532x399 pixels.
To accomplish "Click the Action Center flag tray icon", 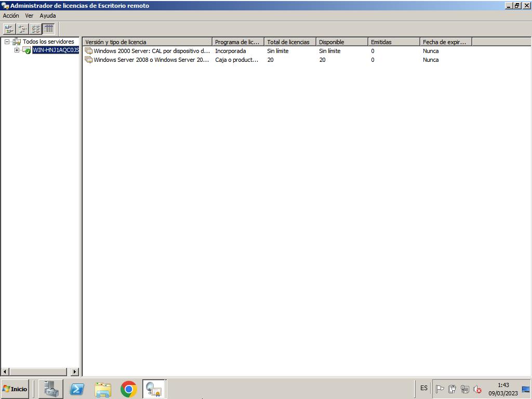I will [440, 389].
